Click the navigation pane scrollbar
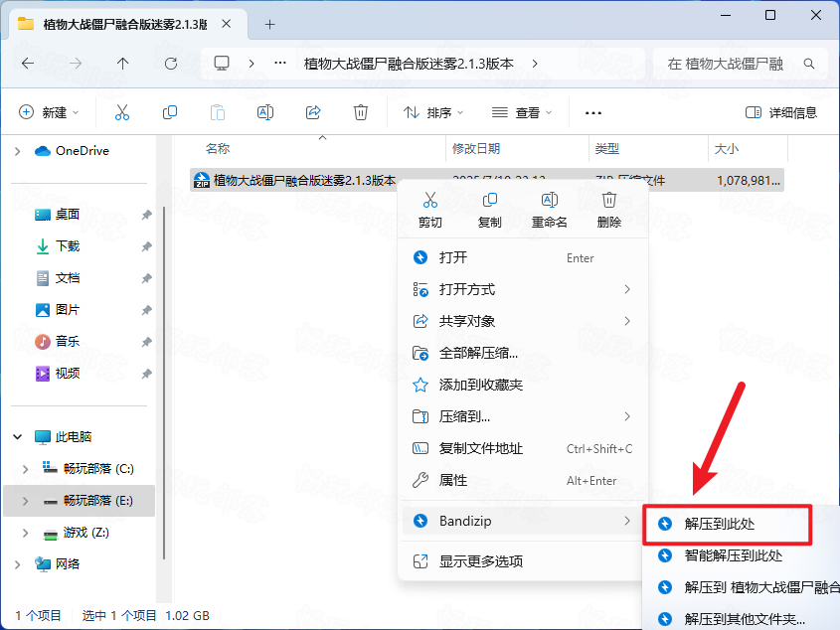 point(164,383)
